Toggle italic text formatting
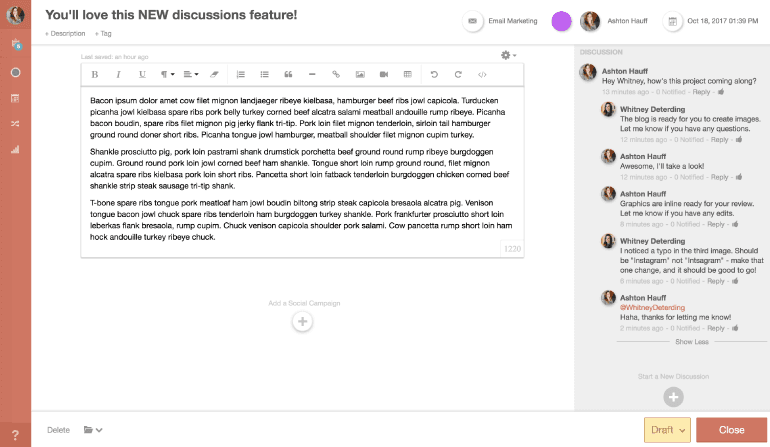This screenshot has height=447, width=770. pyautogui.click(x=119, y=74)
